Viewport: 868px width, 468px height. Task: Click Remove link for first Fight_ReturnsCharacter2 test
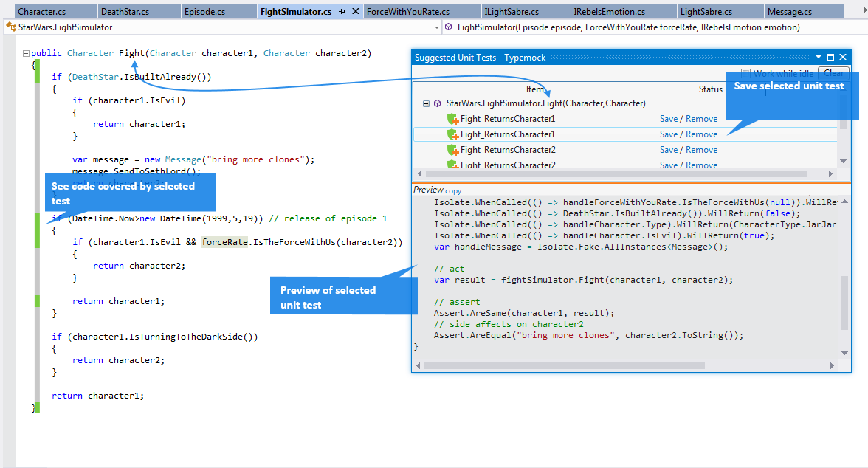click(701, 150)
